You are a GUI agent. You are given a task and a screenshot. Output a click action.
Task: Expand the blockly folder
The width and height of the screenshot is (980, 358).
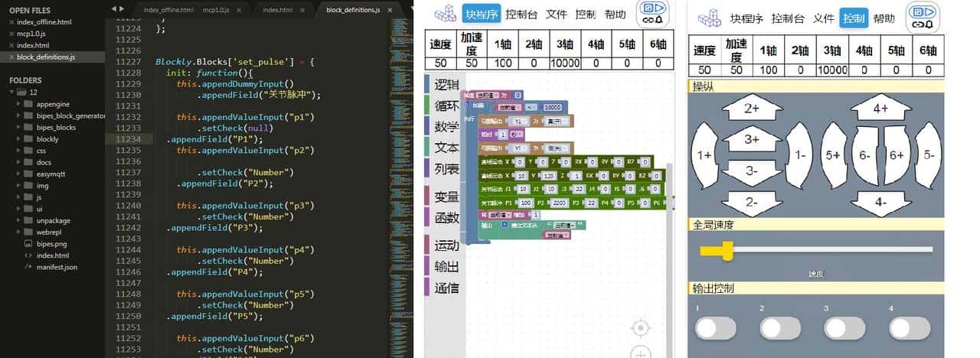[x=18, y=139]
